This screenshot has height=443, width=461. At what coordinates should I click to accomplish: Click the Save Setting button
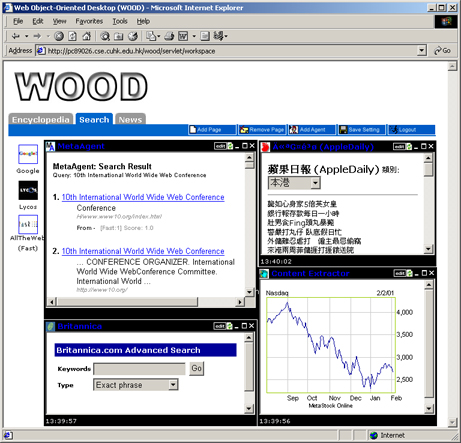[x=362, y=130]
